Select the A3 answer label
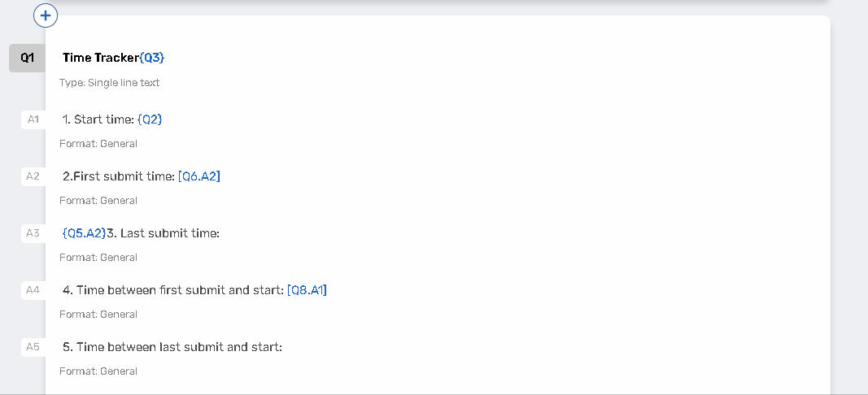868x395 pixels. (33, 233)
